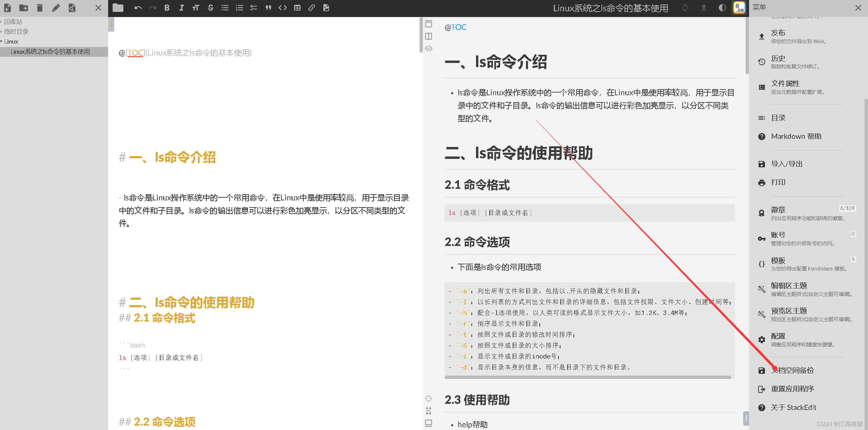Image resolution: width=868 pixels, height=430 pixels.
Task: Expand the 回收站 folder
Action: tap(13, 21)
